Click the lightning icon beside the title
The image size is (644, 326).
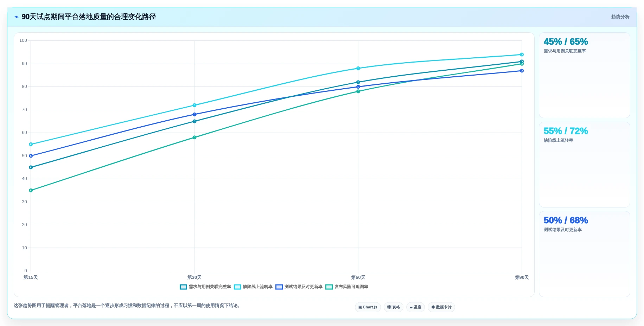[17, 17]
